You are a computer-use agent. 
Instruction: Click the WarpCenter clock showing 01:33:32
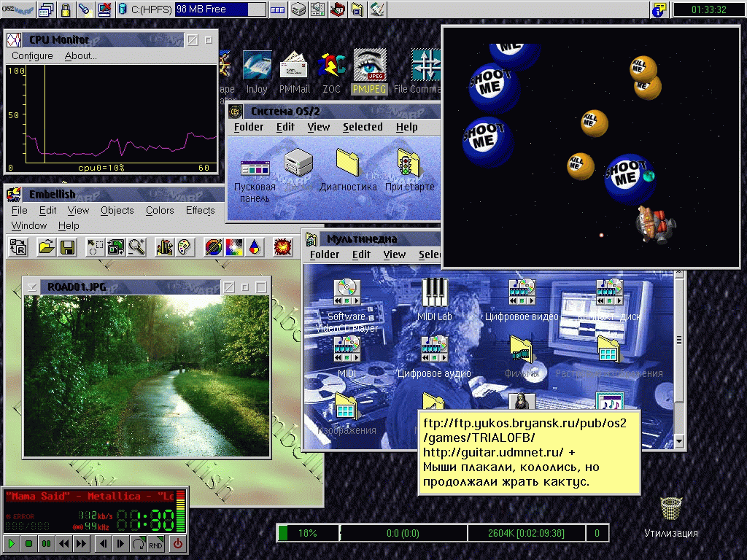click(x=708, y=9)
